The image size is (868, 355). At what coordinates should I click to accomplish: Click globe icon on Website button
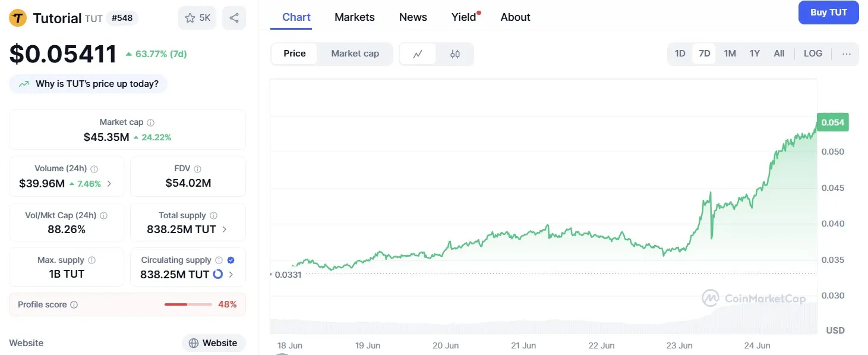(x=194, y=343)
